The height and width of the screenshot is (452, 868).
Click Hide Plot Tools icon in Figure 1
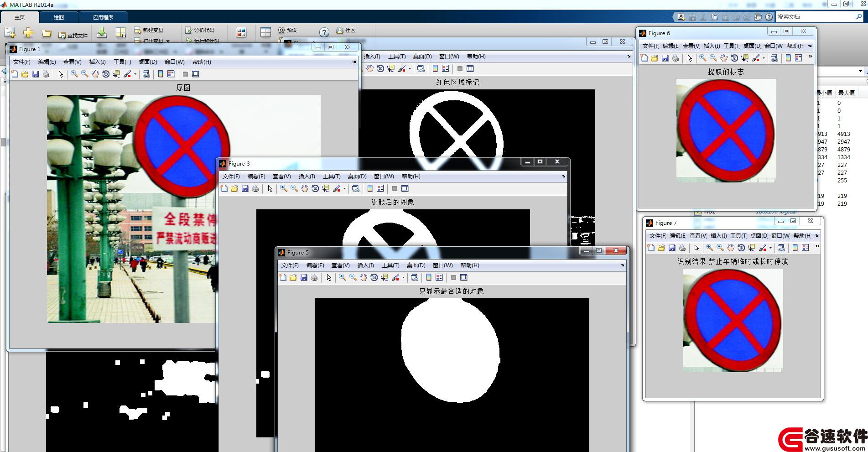(185, 74)
